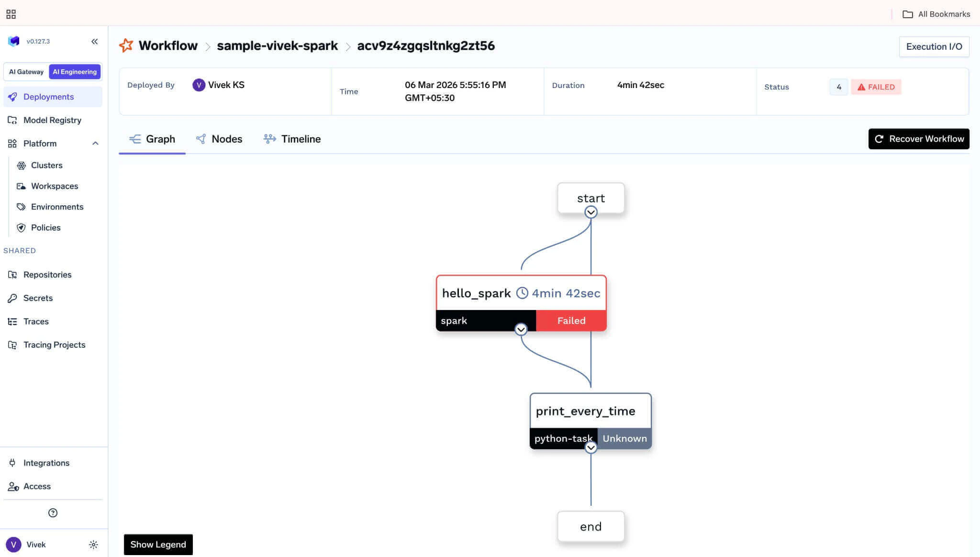Select the AI Engineering toggle
Screen dimensions: 980x557
[75, 72]
